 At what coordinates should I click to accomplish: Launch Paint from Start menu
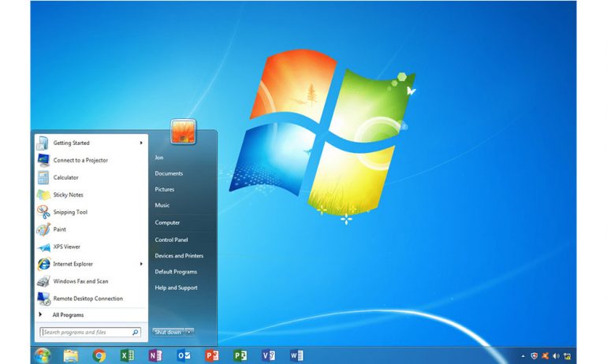click(x=91, y=229)
